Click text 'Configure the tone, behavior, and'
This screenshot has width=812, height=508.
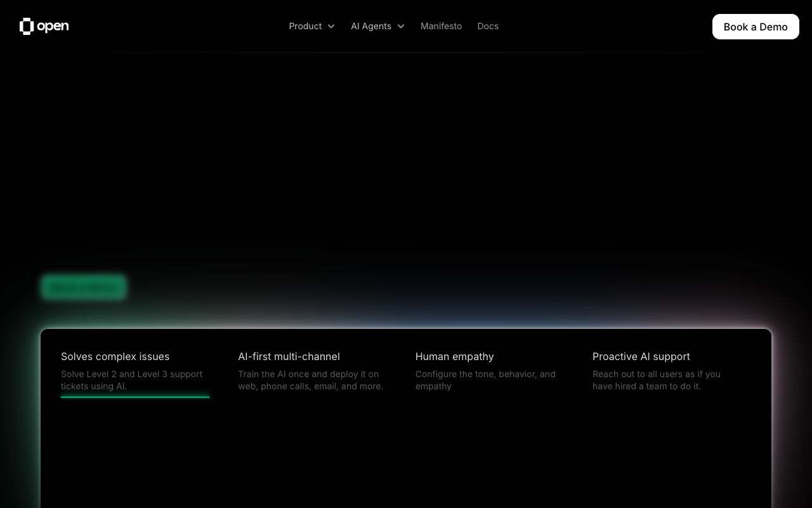485,374
